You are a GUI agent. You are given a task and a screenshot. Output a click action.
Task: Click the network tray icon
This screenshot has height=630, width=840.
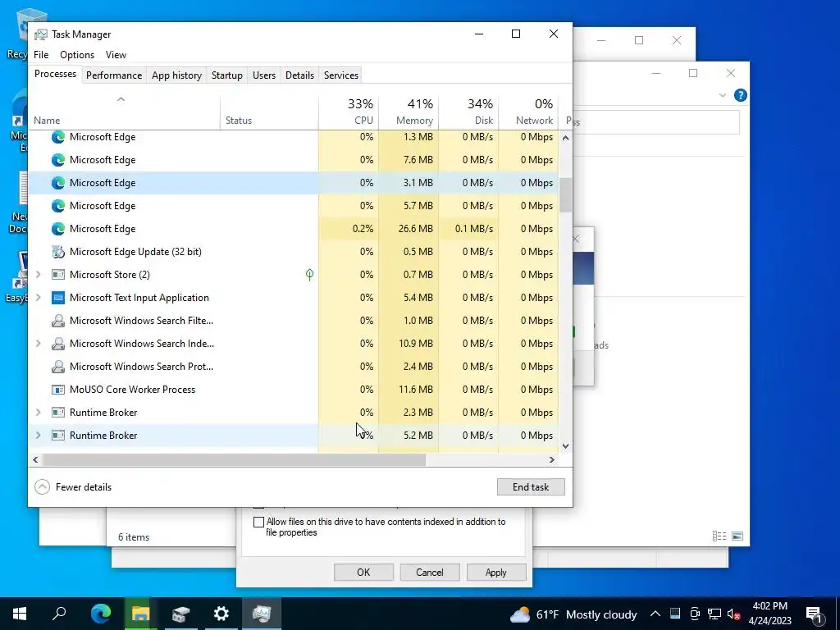pos(714,614)
